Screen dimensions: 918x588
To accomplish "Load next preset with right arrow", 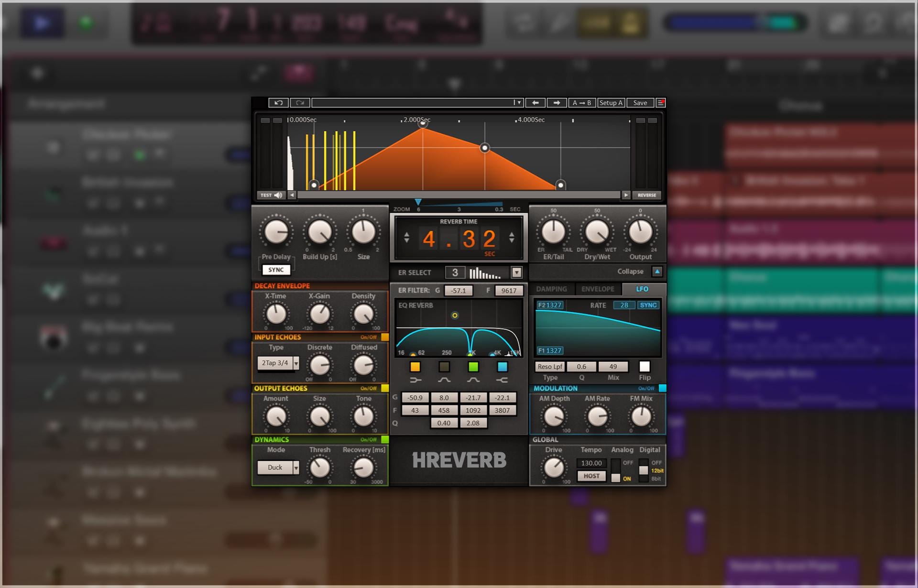I will coord(557,103).
